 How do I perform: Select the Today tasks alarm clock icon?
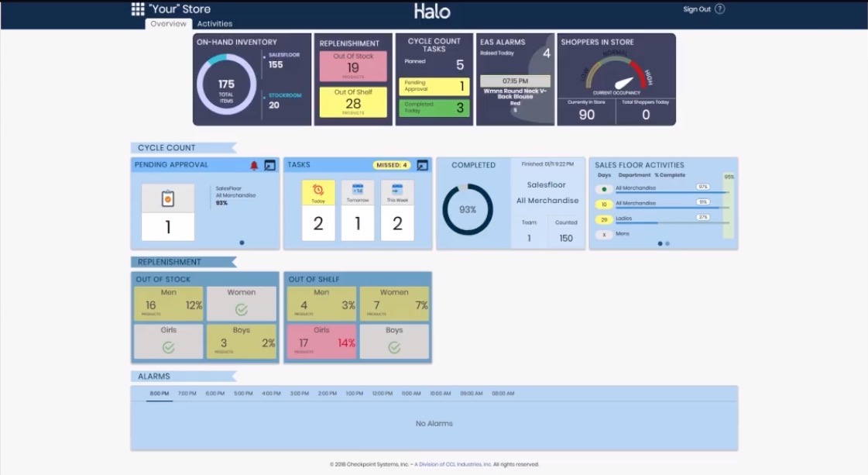pyautogui.click(x=318, y=190)
